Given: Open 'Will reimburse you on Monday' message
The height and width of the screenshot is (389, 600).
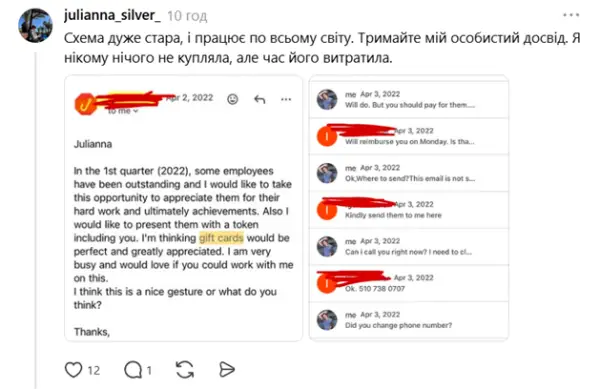Looking at the screenshot, I should coord(409,136).
